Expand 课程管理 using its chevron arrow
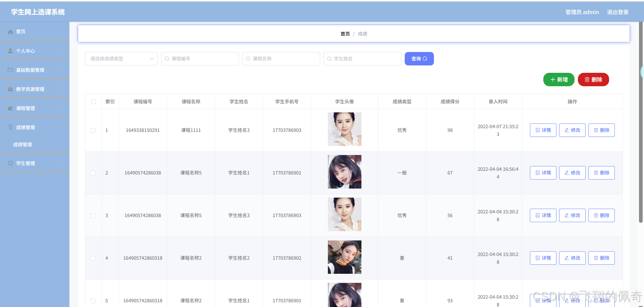644x307 pixels. (61, 107)
